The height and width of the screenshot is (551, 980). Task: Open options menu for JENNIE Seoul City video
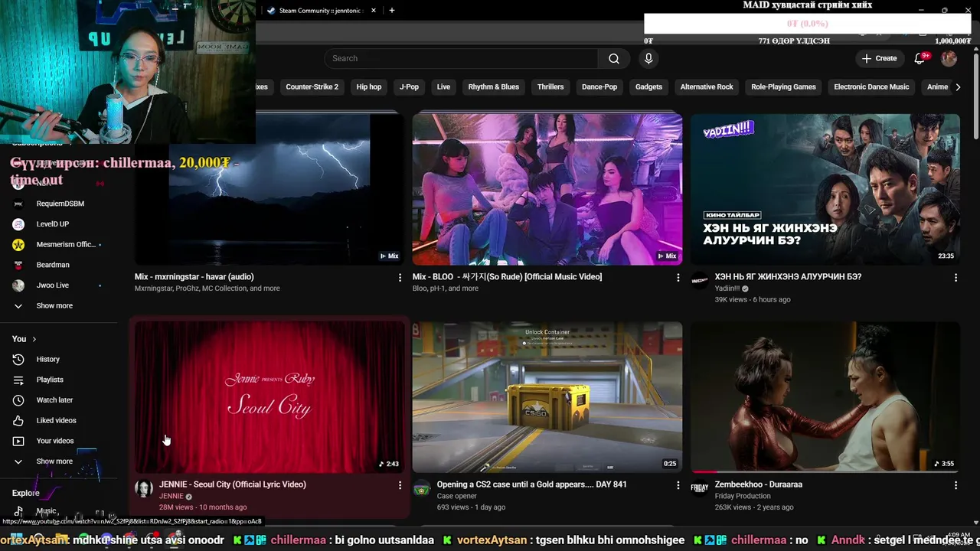click(x=400, y=485)
